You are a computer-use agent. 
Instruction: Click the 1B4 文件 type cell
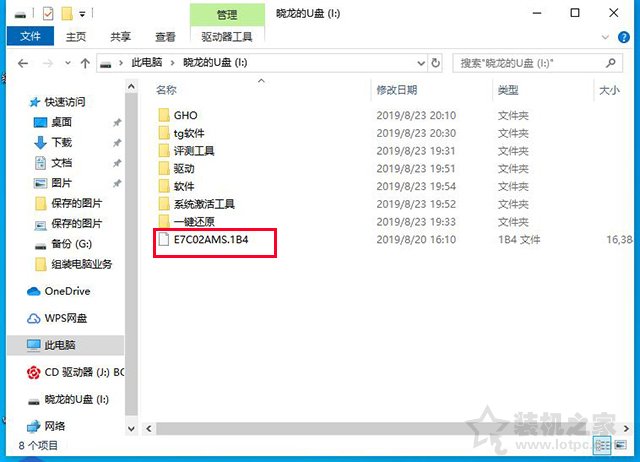(519, 240)
